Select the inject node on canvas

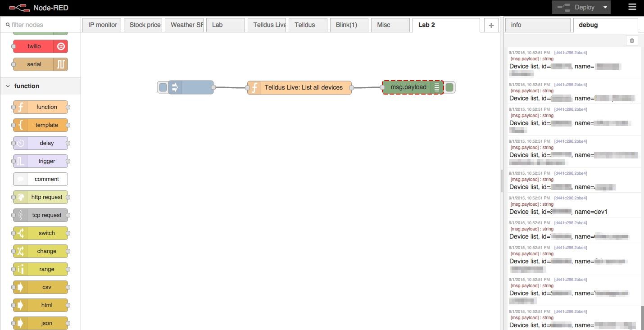pyautogui.click(x=191, y=87)
